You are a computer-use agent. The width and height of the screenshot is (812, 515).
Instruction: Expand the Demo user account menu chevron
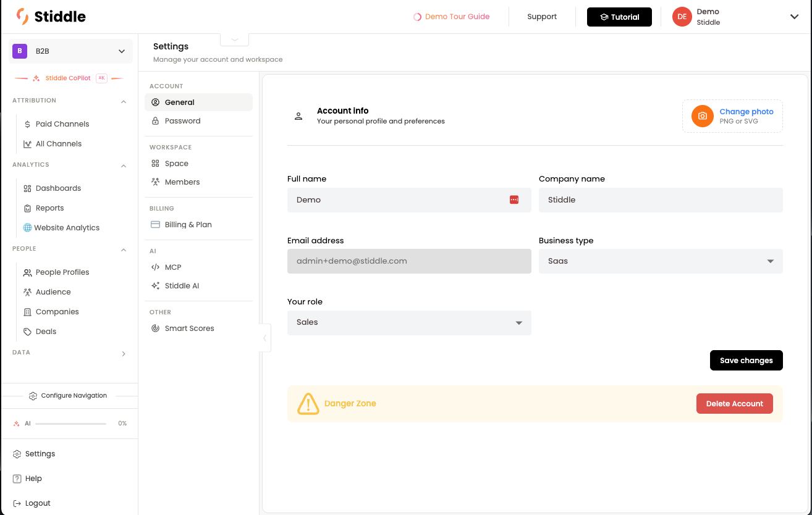795,17
